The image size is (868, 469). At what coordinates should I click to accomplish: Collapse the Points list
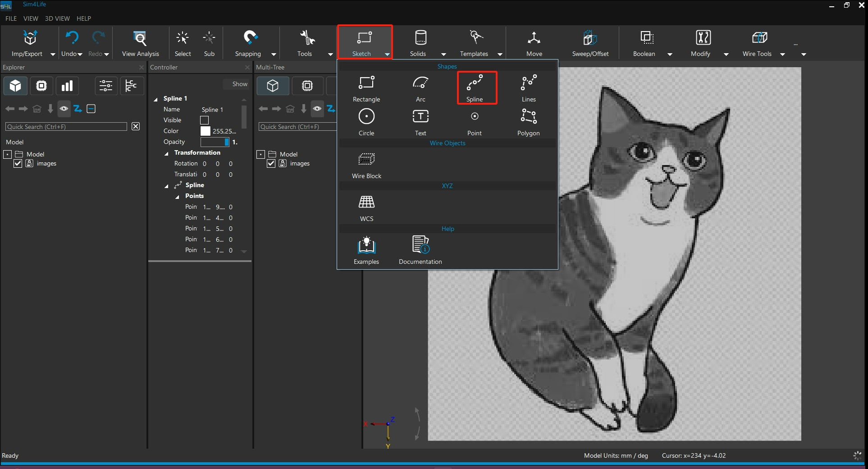click(178, 197)
